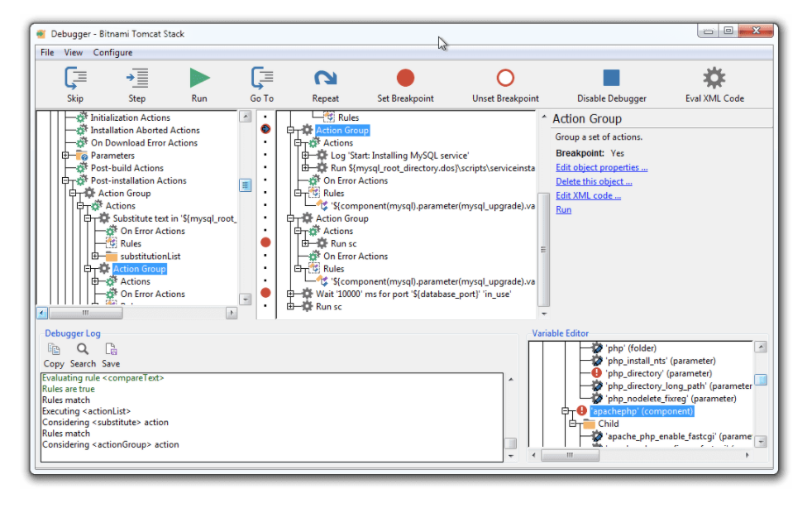Viewport: 812px width, 508px height.
Task: Select 'Run ${mysql_root_directory.dos}' action row
Action: 433,168
